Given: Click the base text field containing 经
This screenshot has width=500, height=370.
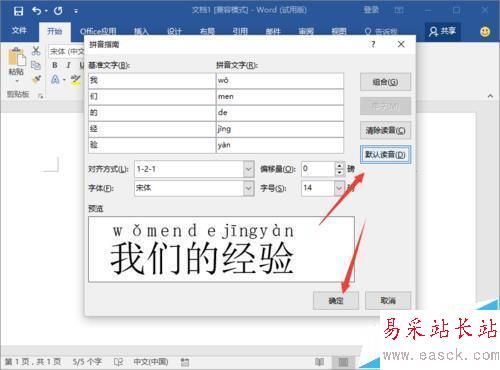Looking at the screenshot, I should click(x=152, y=129).
